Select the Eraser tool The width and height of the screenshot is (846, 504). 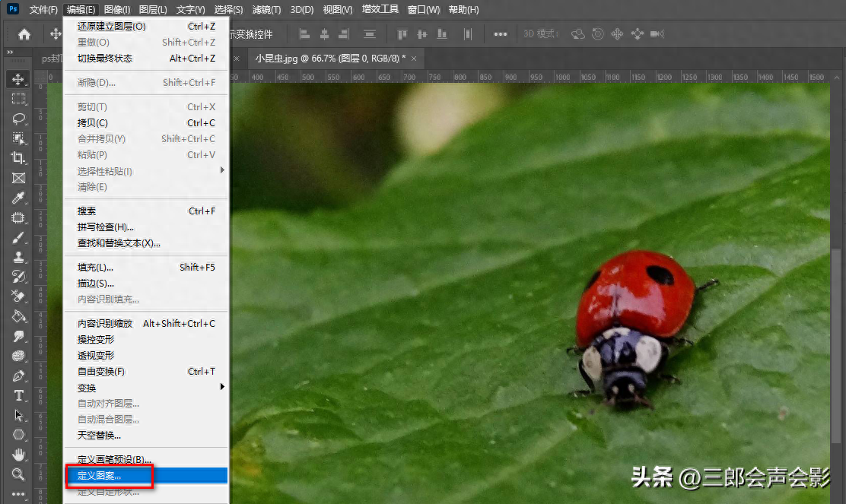coord(18,296)
